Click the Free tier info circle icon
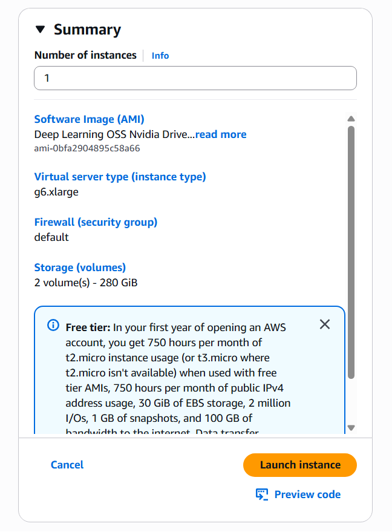The width and height of the screenshot is (392, 532). pos(53,326)
